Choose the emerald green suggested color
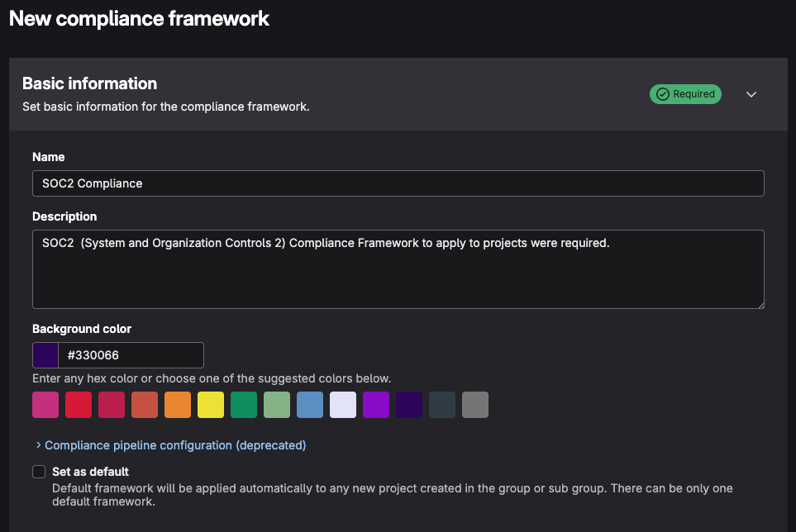The height and width of the screenshot is (532, 796). [x=244, y=405]
